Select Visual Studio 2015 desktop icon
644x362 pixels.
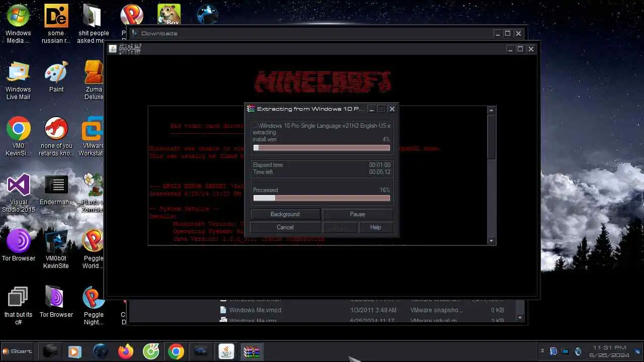(18, 193)
